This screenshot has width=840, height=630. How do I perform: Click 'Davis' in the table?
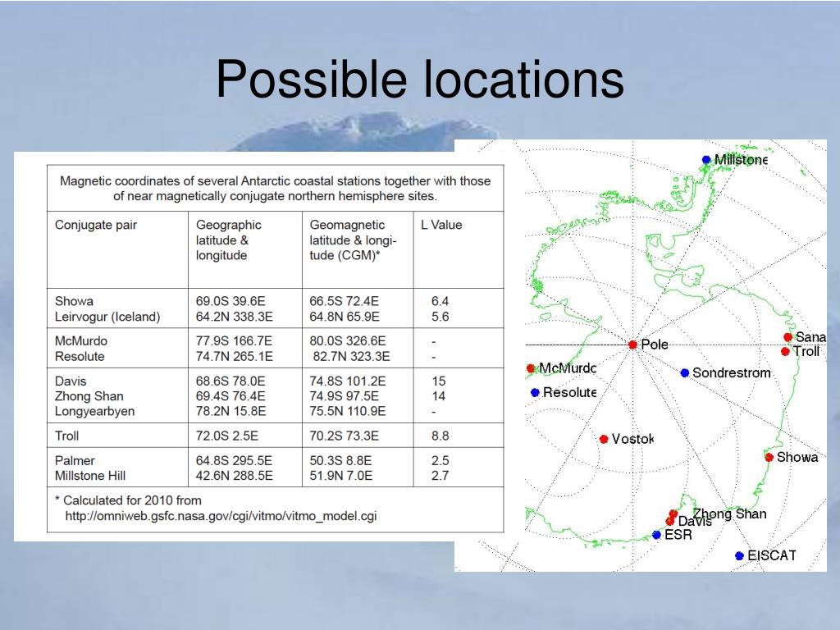coord(71,381)
